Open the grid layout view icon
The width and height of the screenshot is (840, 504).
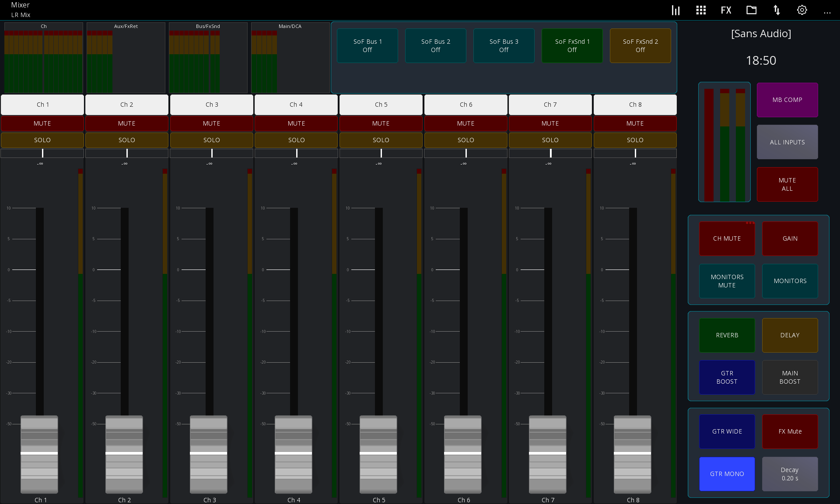tap(700, 10)
